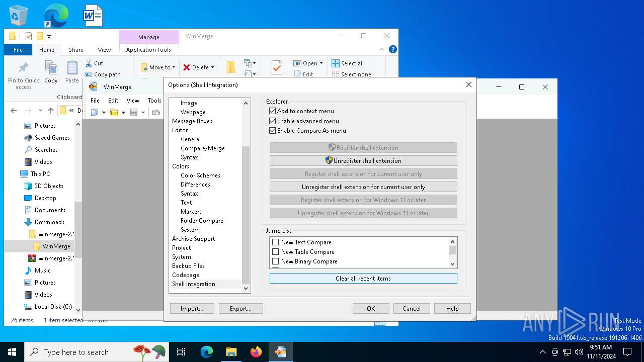
Task: Switch to Application Tools tab
Action: [x=148, y=50]
